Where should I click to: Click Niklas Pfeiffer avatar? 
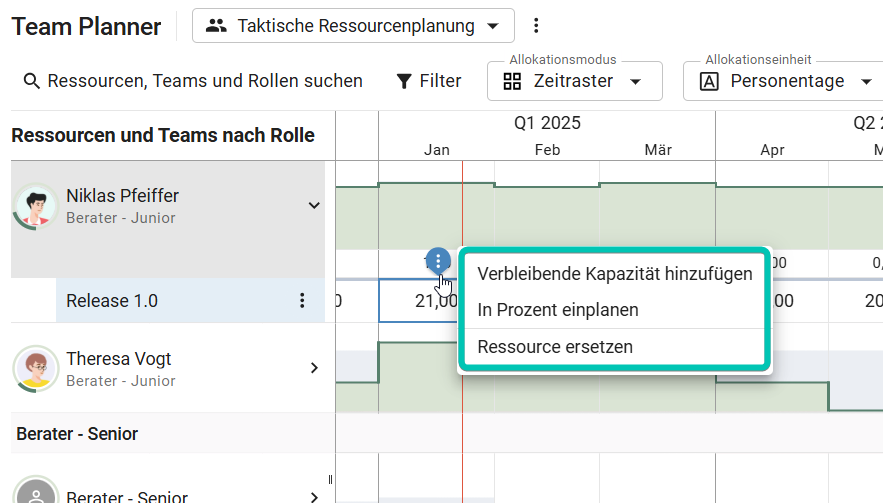[x=35, y=206]
